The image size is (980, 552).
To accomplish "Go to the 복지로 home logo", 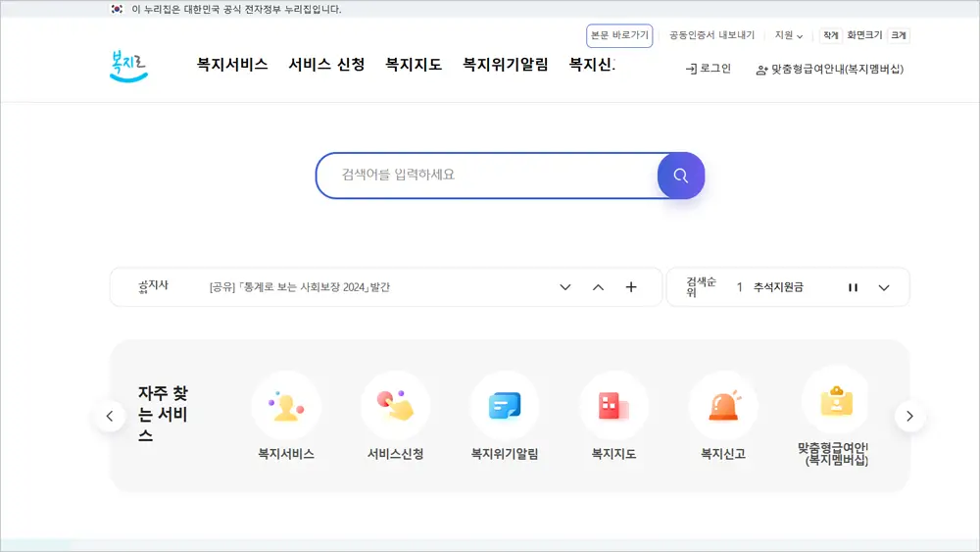I will point(128,66).
